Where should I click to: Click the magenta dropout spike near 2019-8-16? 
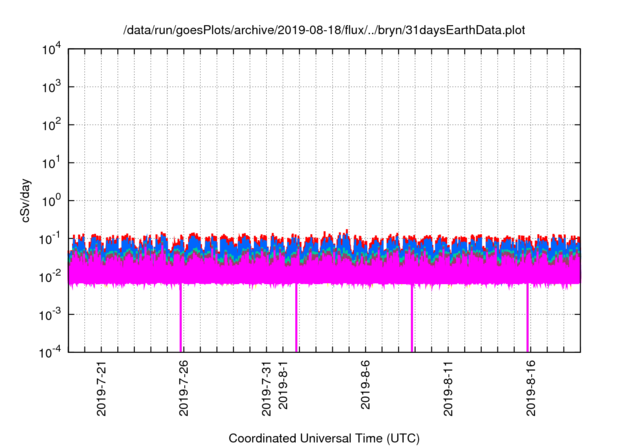click(x=527, y=318)
